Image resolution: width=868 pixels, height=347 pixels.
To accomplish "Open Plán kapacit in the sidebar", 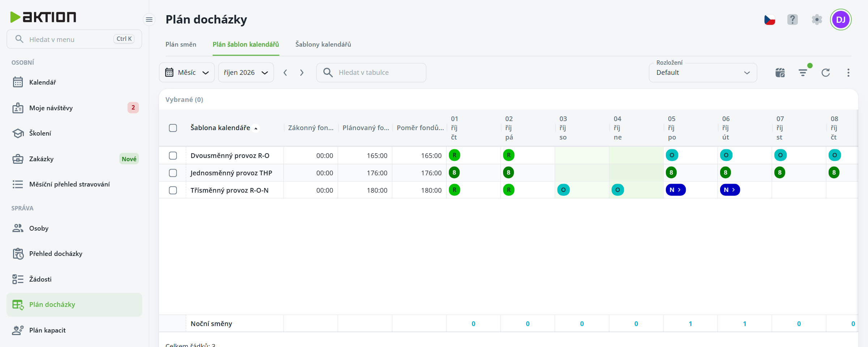I will point(74,330).
